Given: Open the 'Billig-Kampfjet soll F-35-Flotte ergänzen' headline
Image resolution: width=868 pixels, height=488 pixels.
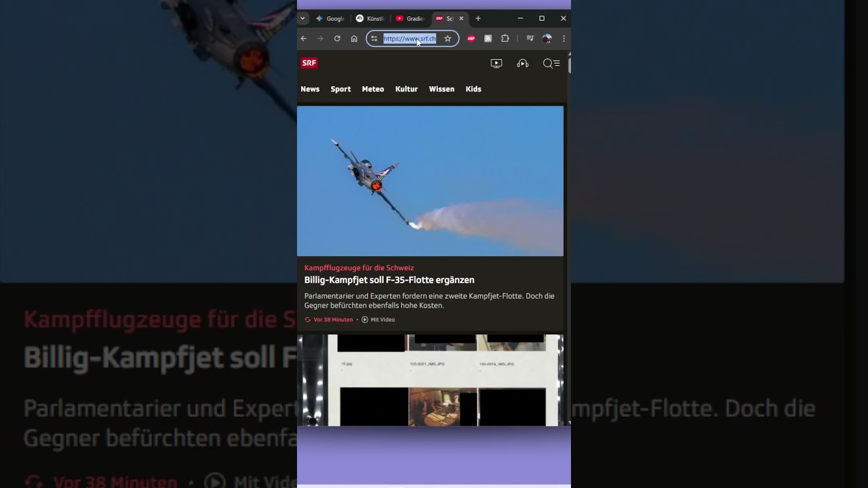Looking at the screenshot, I should coord(389,280).
